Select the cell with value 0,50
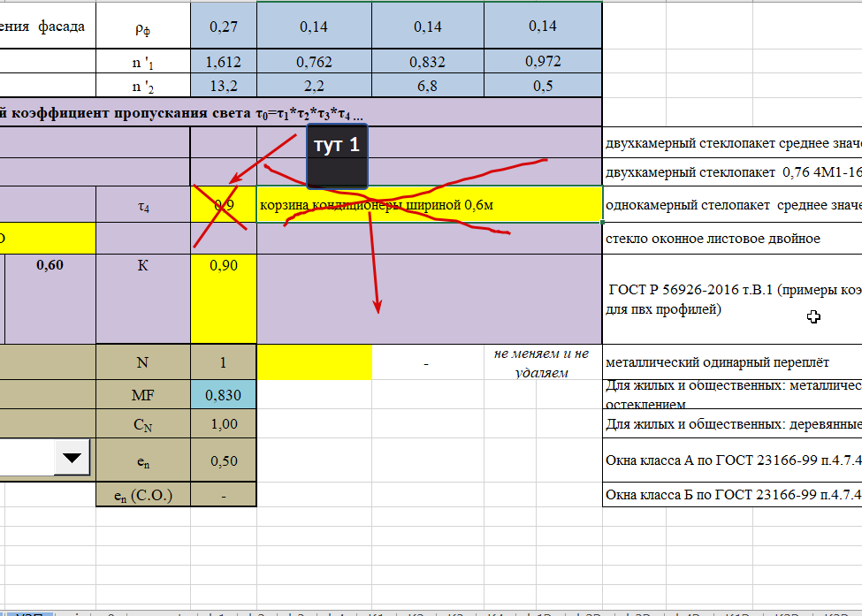The height and width of the screenshot is (616, 862). click(224, 460)
